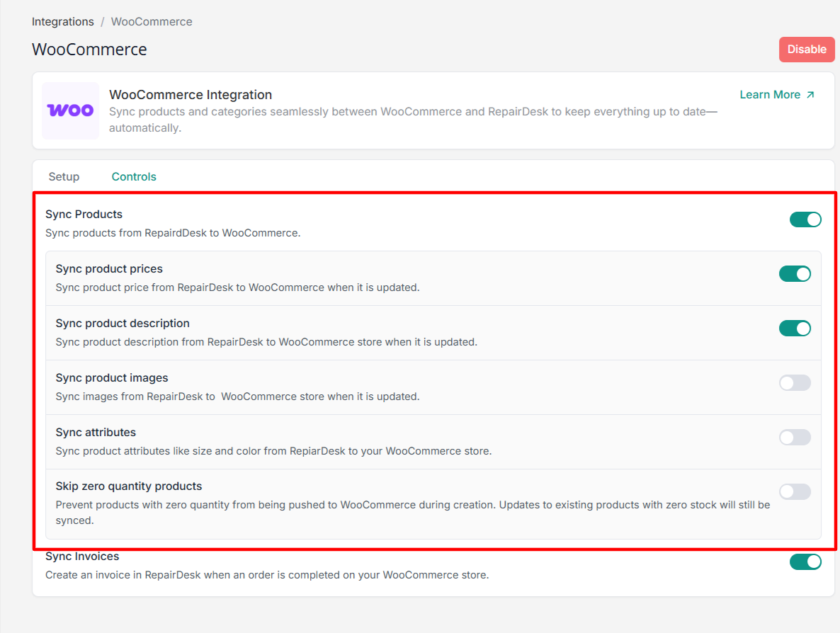Disable the Sync product prices switch

click(795, 274)
